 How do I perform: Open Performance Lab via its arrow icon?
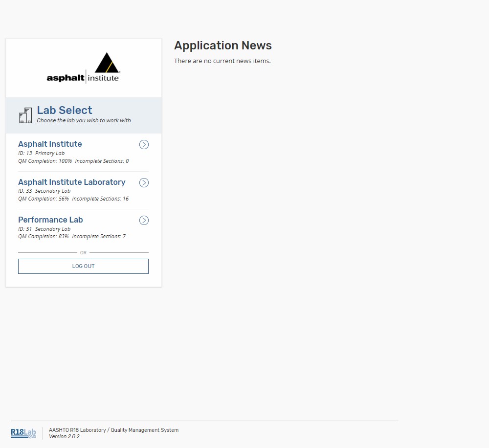pos(144,220)
